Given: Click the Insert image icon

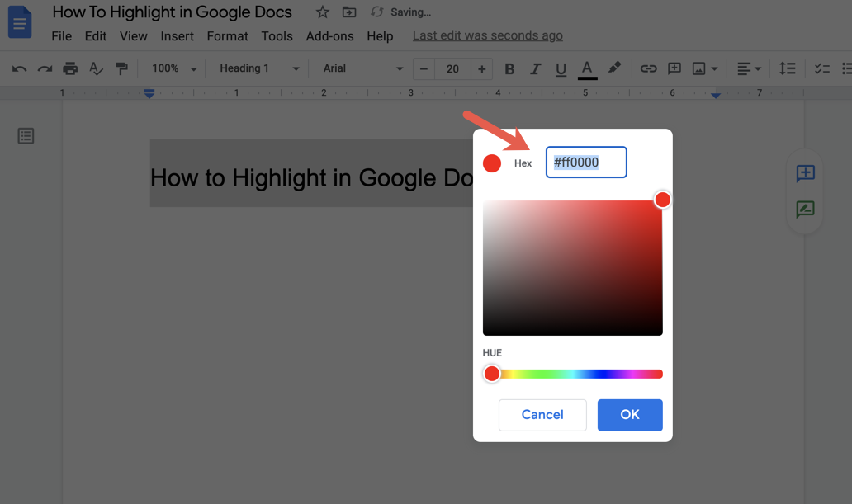Looking at the screenshot, I should 698,68.
